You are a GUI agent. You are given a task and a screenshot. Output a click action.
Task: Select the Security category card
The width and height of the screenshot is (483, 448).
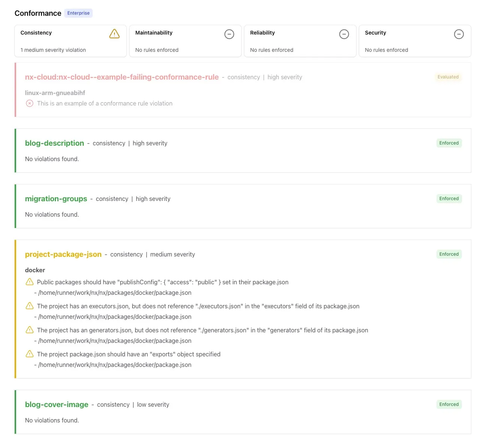pyautogui.click(x=415, y=41)
